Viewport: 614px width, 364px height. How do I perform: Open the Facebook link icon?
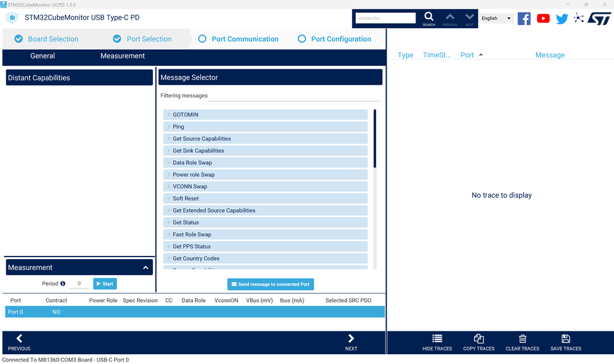524,18
